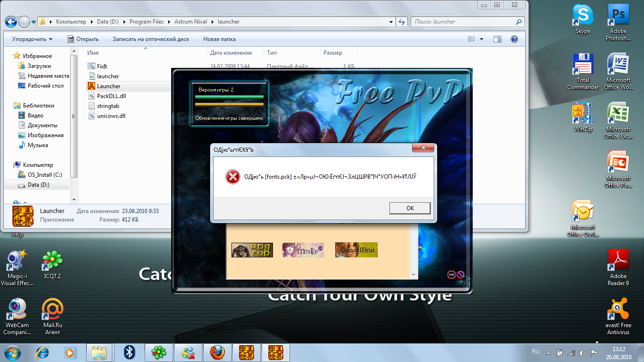644x362 pixels.
Task: Click Записать на оптический диск
Action: [151, 39]
